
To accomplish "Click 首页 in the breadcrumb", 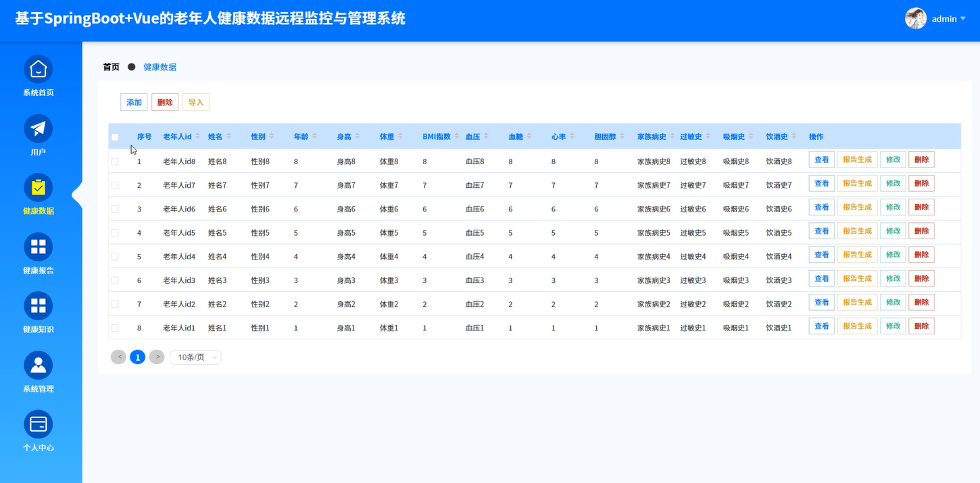I will tap(111, 67).
